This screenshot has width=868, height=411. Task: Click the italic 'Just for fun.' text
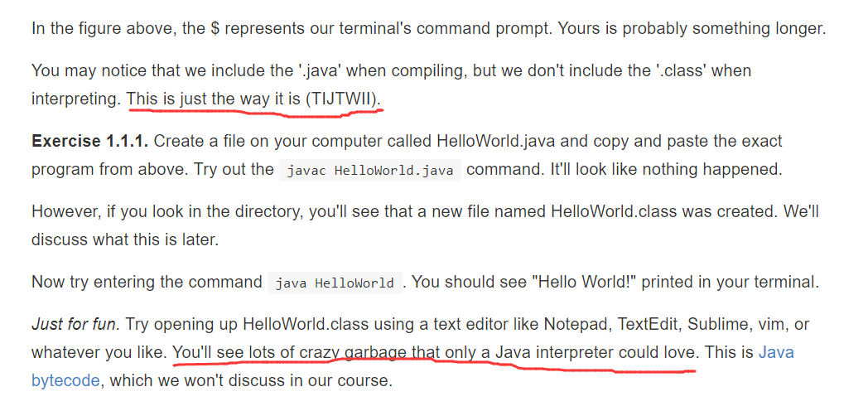(76, 323)
